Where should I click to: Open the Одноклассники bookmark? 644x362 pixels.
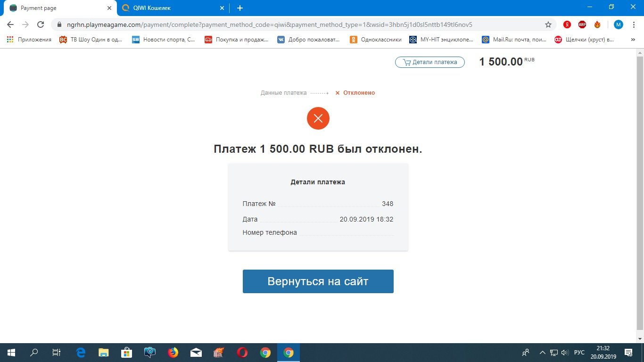click(x=376, y=40)
